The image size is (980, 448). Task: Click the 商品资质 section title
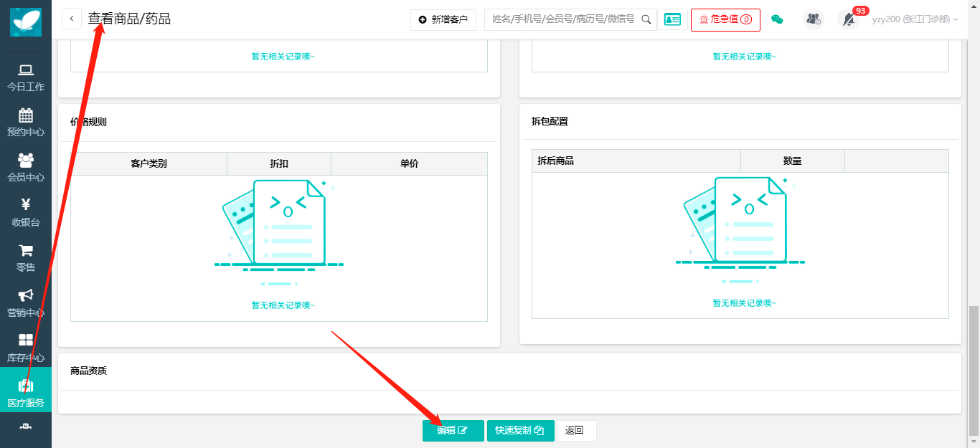pyautogui.click(x=88, y=371)
